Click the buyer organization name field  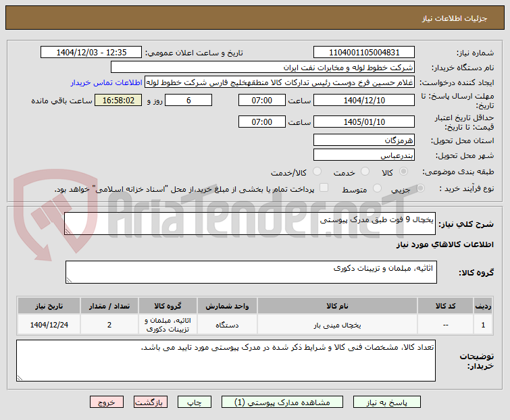pyautogui.click(x=263, y=68)
